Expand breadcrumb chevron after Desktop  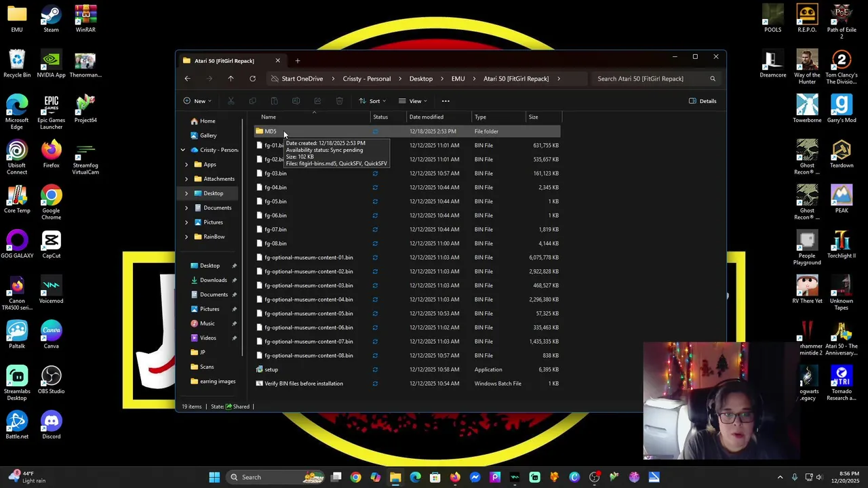[442, 79]
